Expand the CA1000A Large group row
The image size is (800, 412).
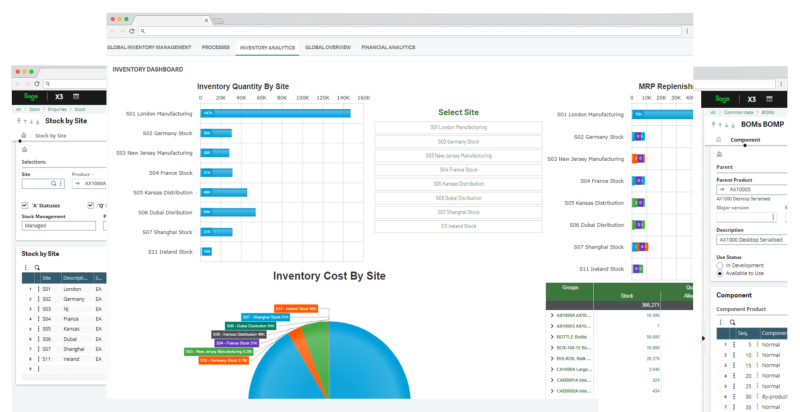(x=552, y=369)
